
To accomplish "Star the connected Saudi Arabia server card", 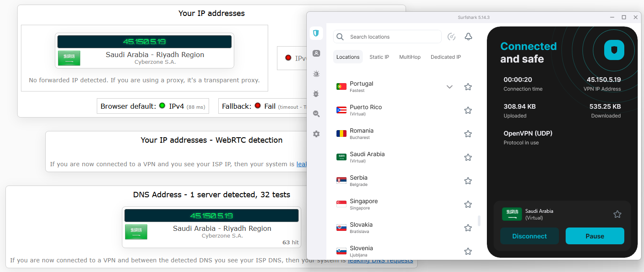I will [x=617, y=214].
